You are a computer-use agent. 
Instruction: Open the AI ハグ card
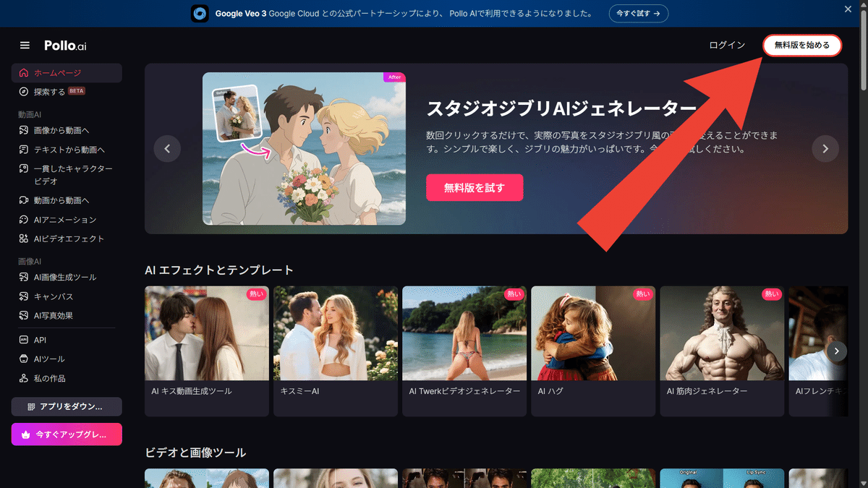click(x=593, y=351)
